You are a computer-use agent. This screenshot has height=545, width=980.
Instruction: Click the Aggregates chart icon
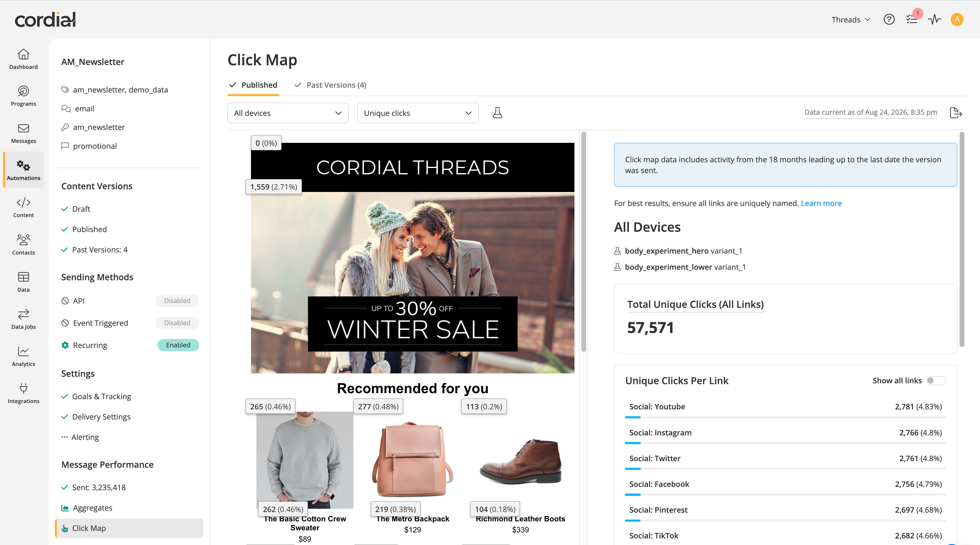point(65,508)
